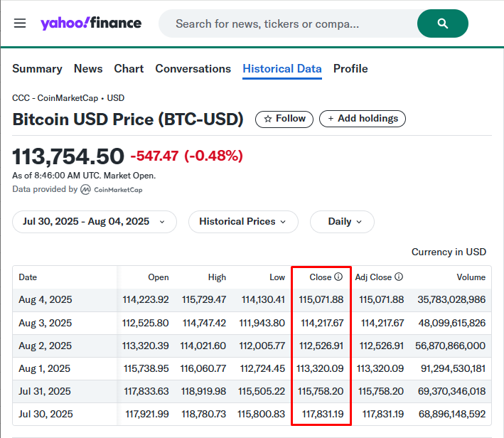The width and height of the screenshot is (504, 438).
Task: Click high value 118,919.98
Action: pos(203,391)
